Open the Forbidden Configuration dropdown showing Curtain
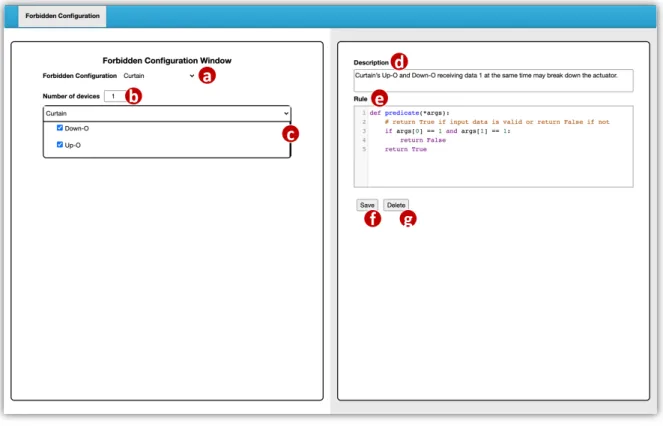This screenshot has height=426, width=663. [x=159, y=76]
